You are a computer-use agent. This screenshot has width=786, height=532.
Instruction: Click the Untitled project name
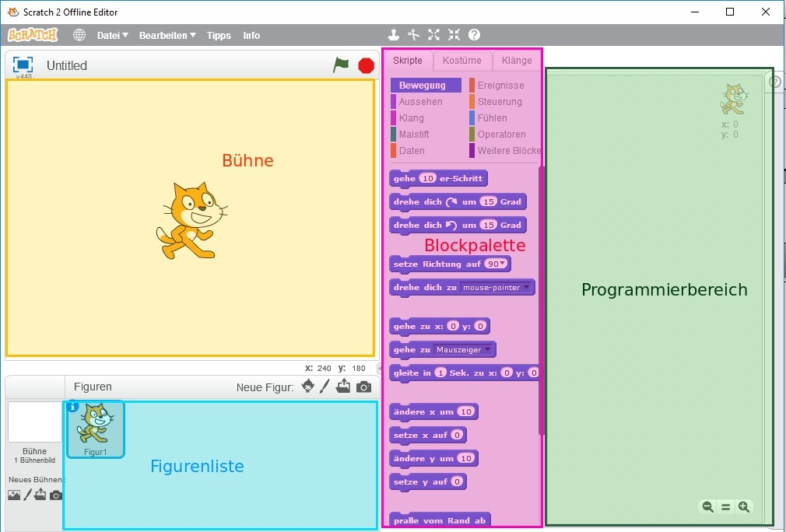pyautogui.click(x=67, y=65)
